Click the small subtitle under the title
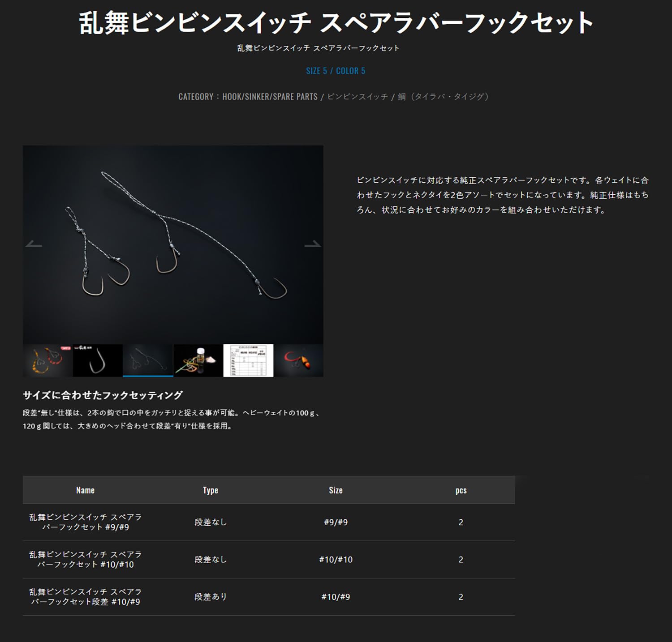 [x=318, y=48]
